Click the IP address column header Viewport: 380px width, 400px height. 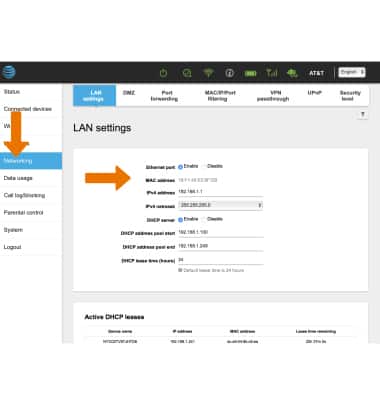tap(182, 331)
